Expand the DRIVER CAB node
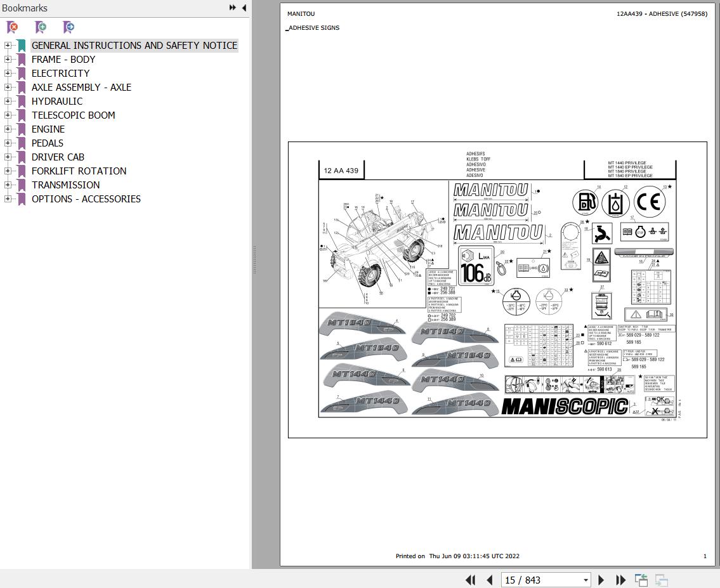Viewport: 720px width, 588px height. coord(8,157)
